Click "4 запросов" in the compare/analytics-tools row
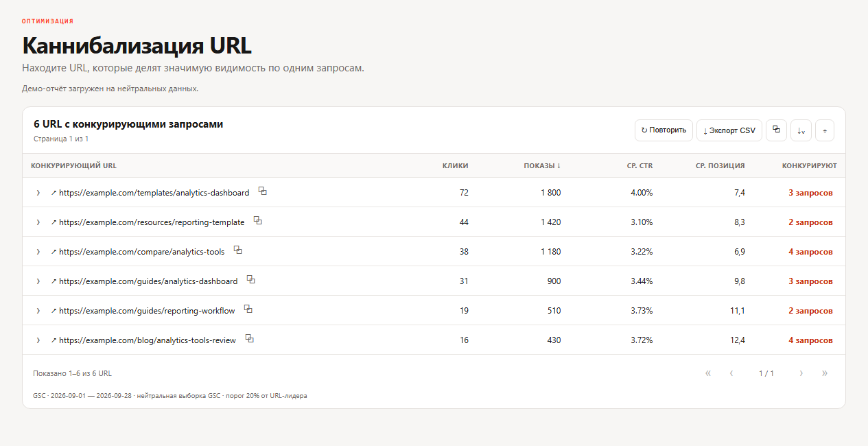 pos(810,252)
